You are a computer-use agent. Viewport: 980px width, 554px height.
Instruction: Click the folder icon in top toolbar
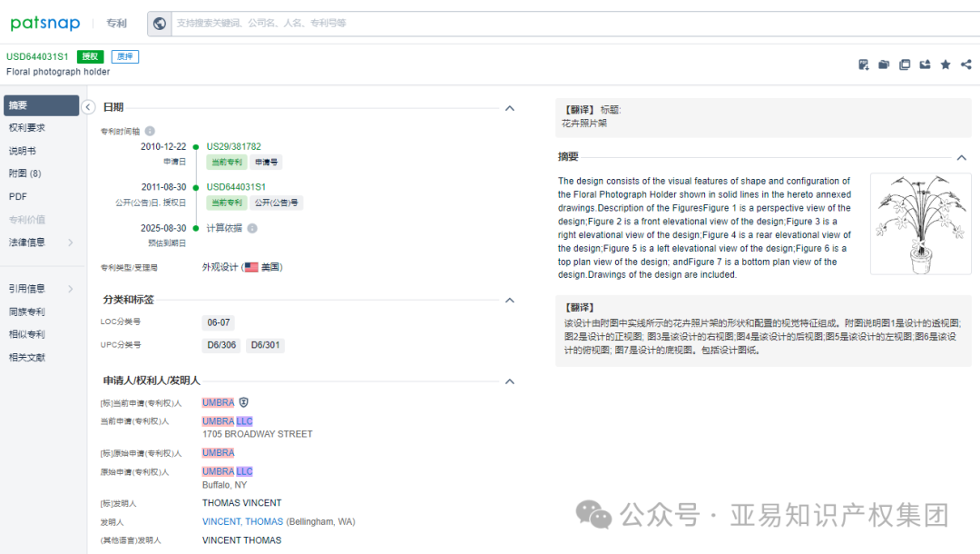click(884, 64)
